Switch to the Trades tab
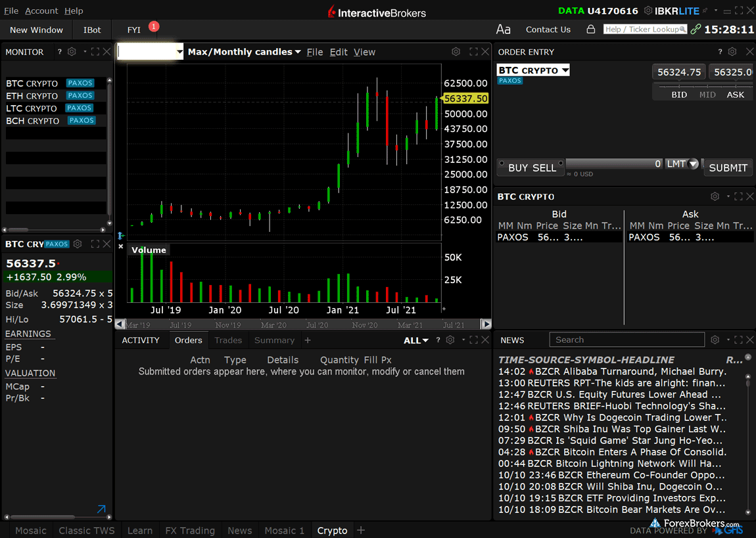The width and height of the screenshot is (756, 538). [228, 340]
